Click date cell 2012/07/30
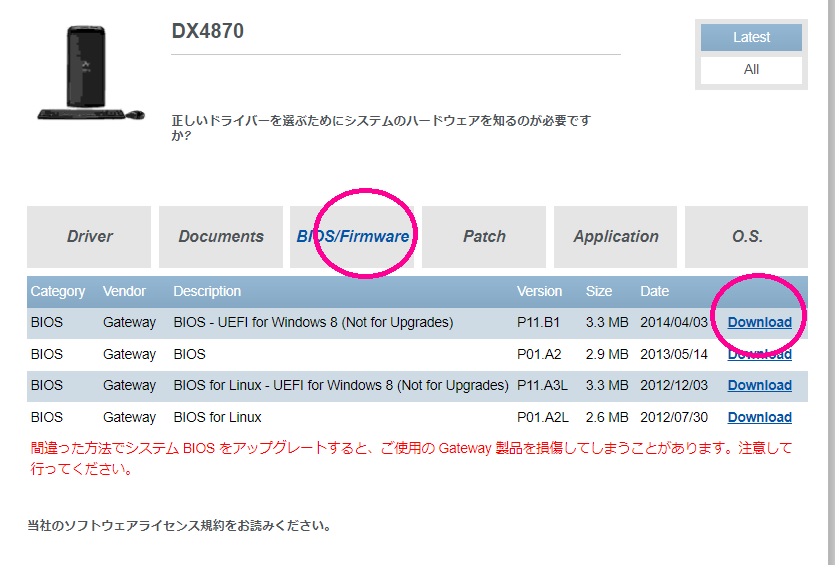 click(x=674, y=417)
